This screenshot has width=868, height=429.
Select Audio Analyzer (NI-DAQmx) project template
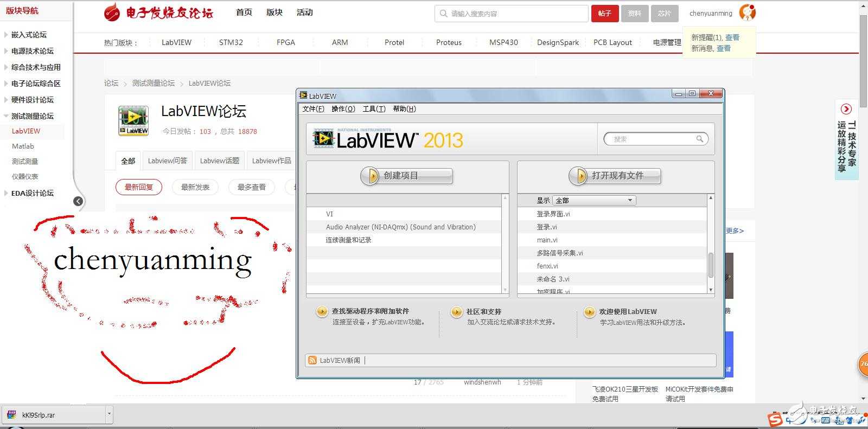pos(401,227)
